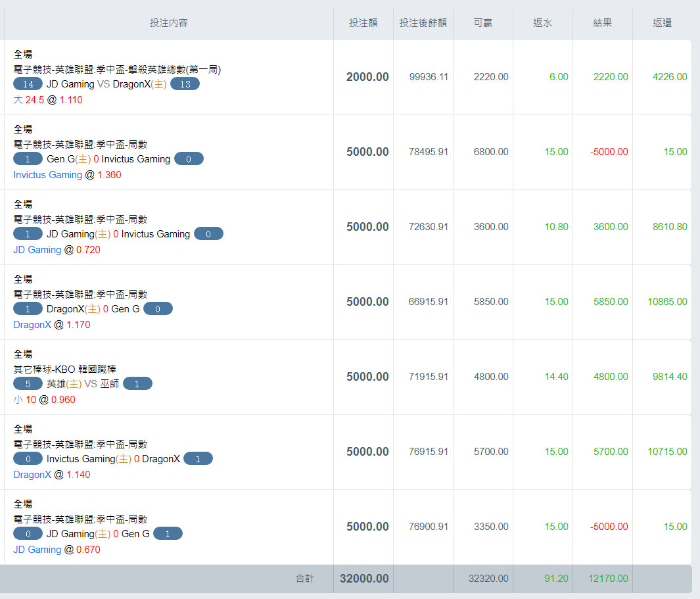Click return value 9814.40
700x599 pixels.
670,377
